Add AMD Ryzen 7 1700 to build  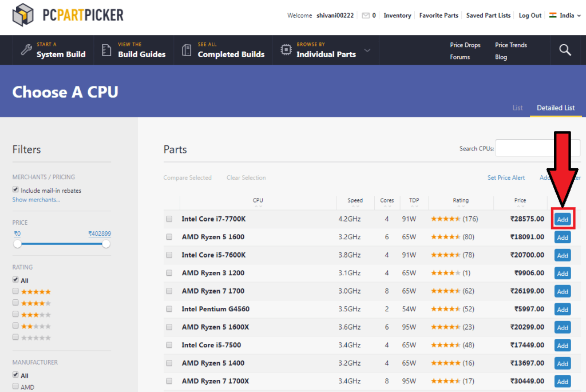coord(563,291)
